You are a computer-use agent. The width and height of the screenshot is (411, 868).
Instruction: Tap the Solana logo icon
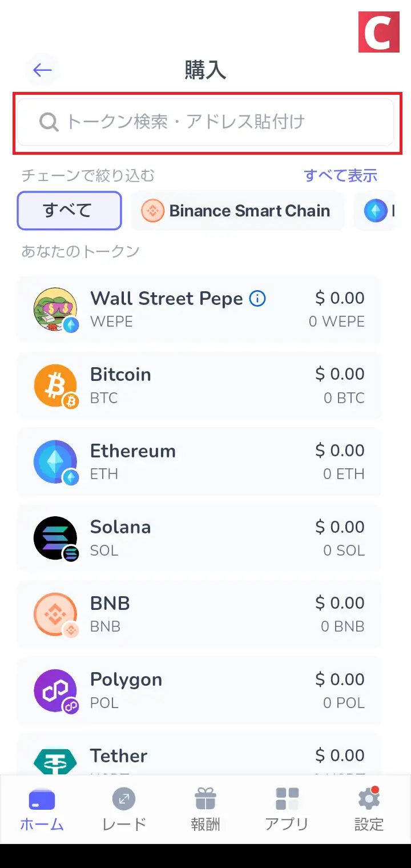(x=55, y=538)
